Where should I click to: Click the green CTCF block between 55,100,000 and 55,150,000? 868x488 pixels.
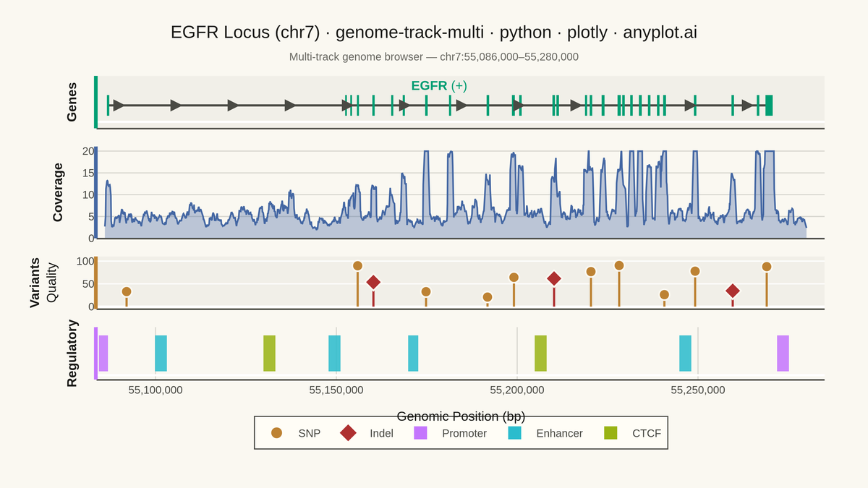pos(269,354)
